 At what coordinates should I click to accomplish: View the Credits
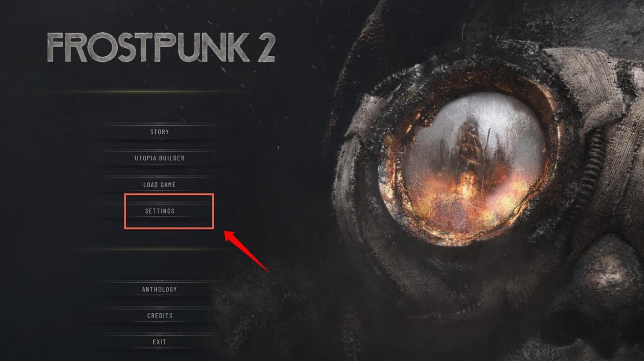tap(160, 315)
